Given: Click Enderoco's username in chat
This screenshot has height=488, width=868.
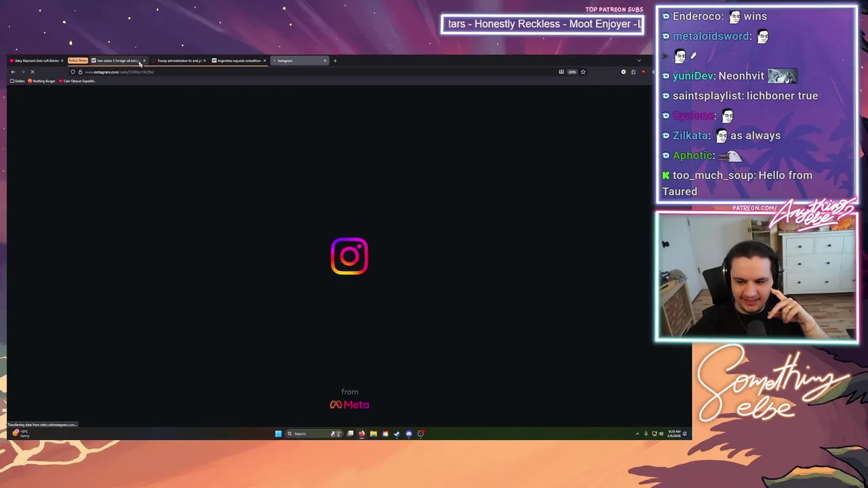Looking at the screenshot, I should (x=698, y=16).
